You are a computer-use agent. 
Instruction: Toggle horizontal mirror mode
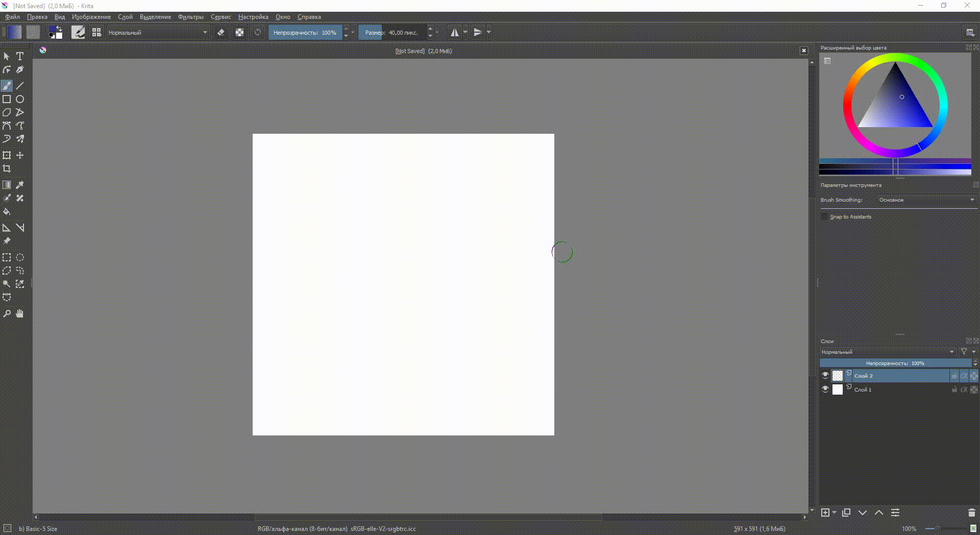[454, 32]
